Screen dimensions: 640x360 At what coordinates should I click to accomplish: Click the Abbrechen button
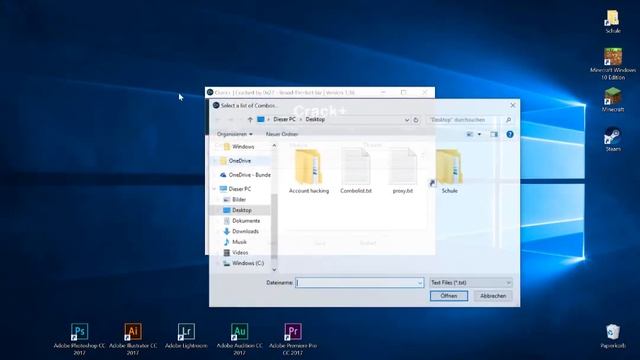[493, 296]
